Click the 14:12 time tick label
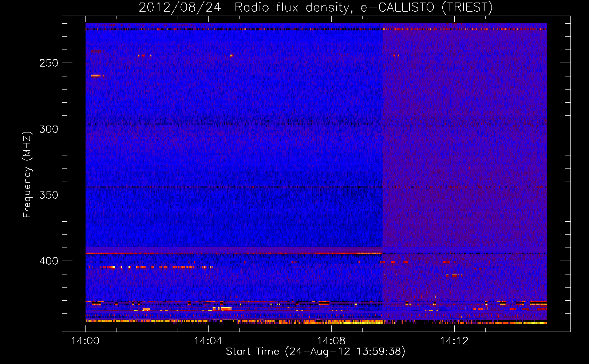This screenshot has width=589, height=364. [x=454, y=341]
